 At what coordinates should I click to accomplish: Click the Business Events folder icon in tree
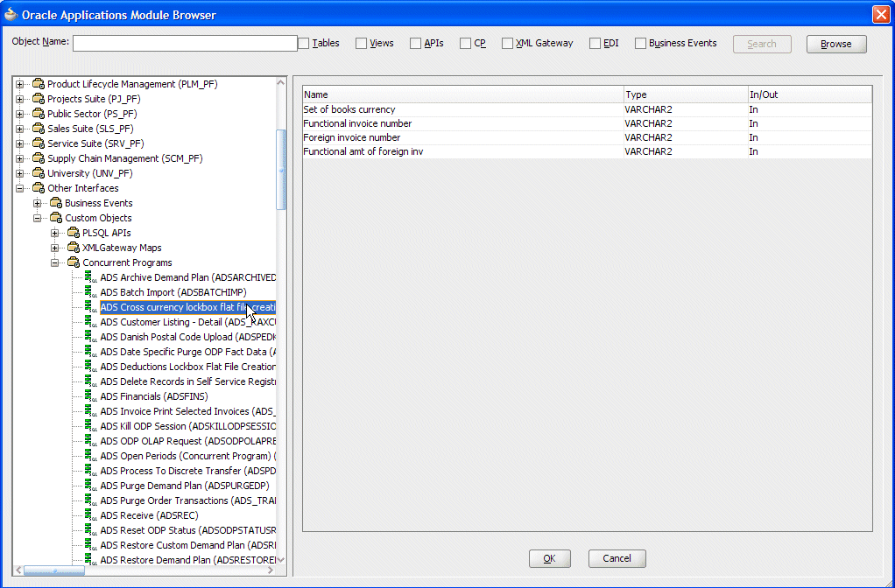[56, 202]
